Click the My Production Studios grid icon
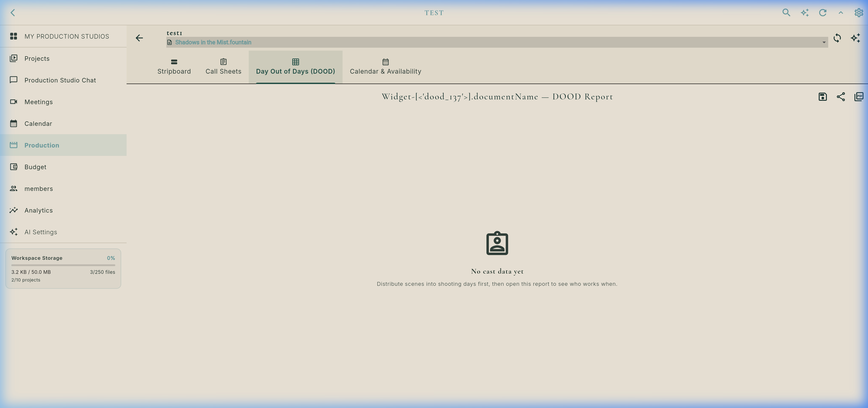Viewport: 868px width, 408px height. pos(14,36)
